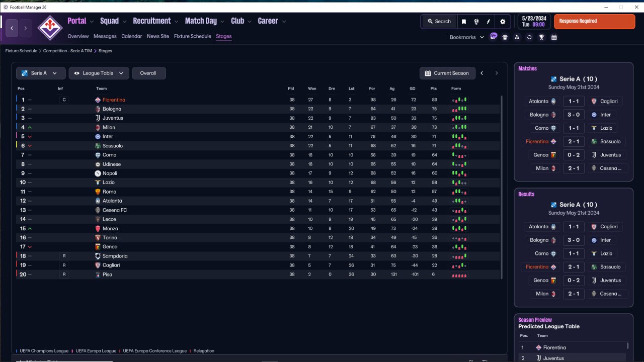Open the Bookmarks dropdown
This screenshot has height=362, width=644.
coord(467,37)
